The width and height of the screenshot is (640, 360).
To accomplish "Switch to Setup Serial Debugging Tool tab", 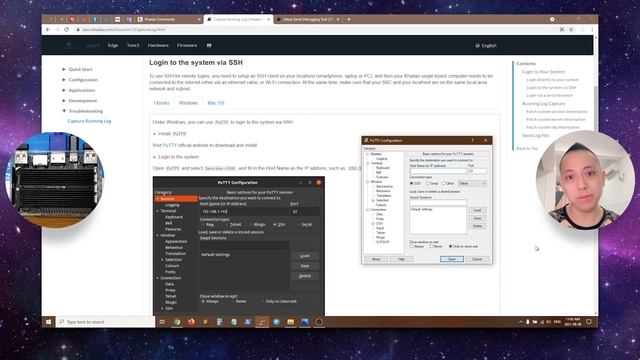I will click(307, 19).
